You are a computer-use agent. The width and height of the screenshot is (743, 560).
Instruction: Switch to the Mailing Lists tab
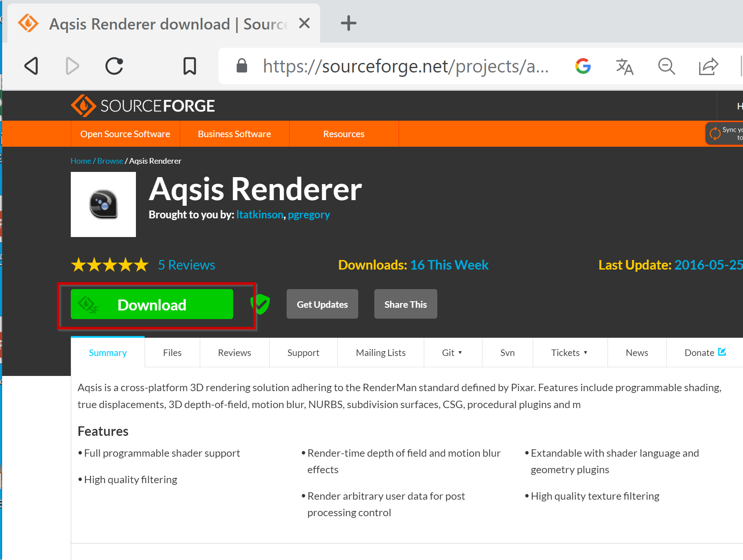pyautogui.click(x=381, y=352)
